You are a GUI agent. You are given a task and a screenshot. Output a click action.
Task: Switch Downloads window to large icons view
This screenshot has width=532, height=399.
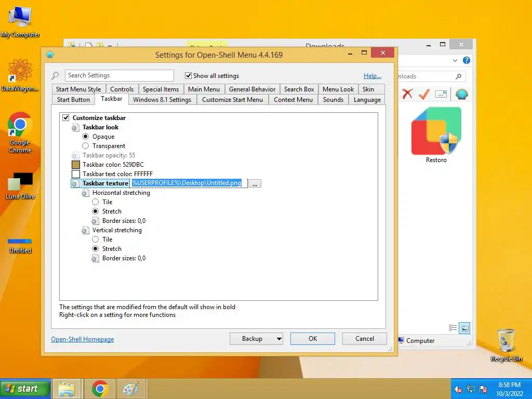pyautogui.click(x=464, y=328)
